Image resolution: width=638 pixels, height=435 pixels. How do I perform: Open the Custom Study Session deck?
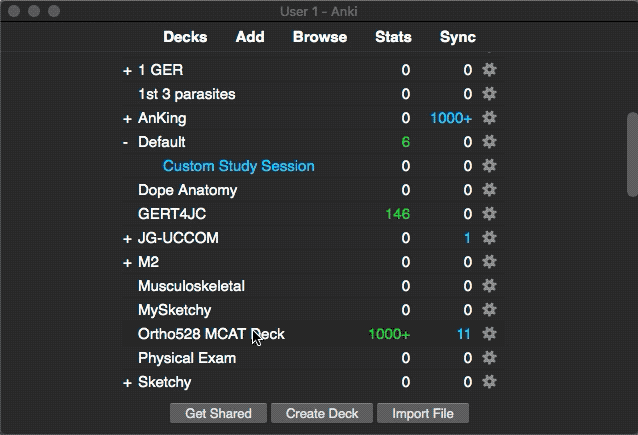click(x=238, y=166)
